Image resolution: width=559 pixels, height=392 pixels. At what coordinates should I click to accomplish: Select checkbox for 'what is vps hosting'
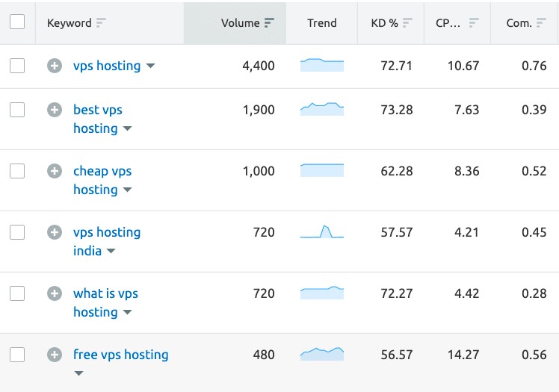(17, 293)
